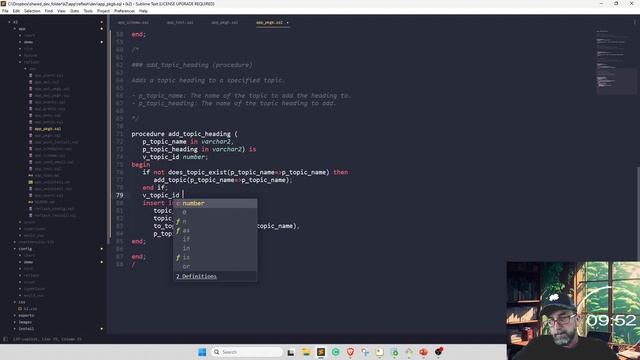Collapse the css folder arrow
This screenshot has width=640, height=360.
[15, 302]
